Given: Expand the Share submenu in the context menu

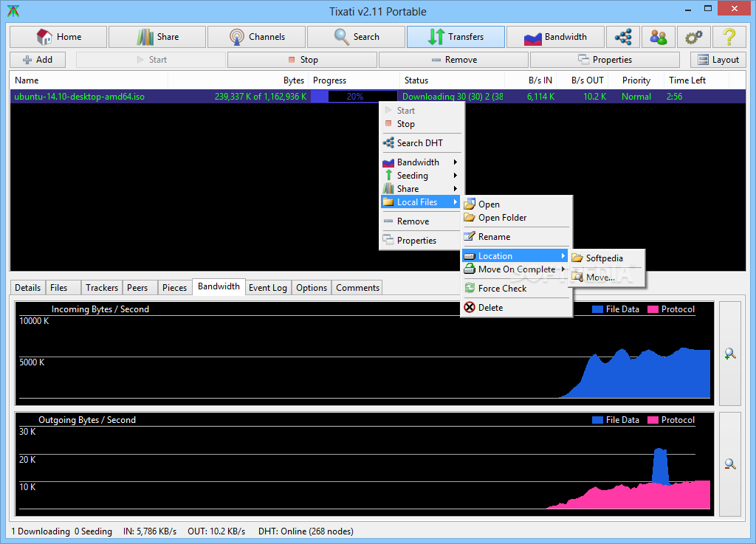Looking at the screenshot, I should tap(422, 189).
